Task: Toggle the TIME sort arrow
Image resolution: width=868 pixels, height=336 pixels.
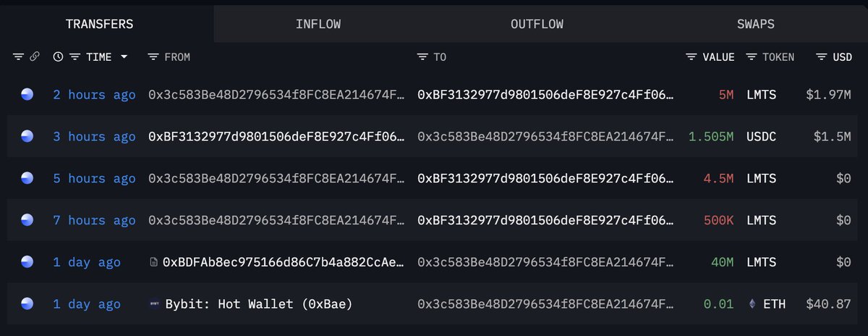Action: point(124,57)
